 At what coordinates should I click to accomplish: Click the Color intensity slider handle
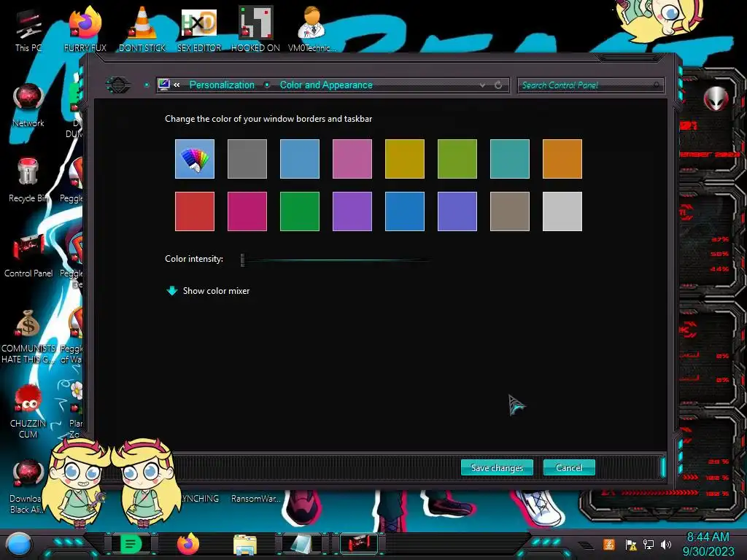tap(242, 260)
